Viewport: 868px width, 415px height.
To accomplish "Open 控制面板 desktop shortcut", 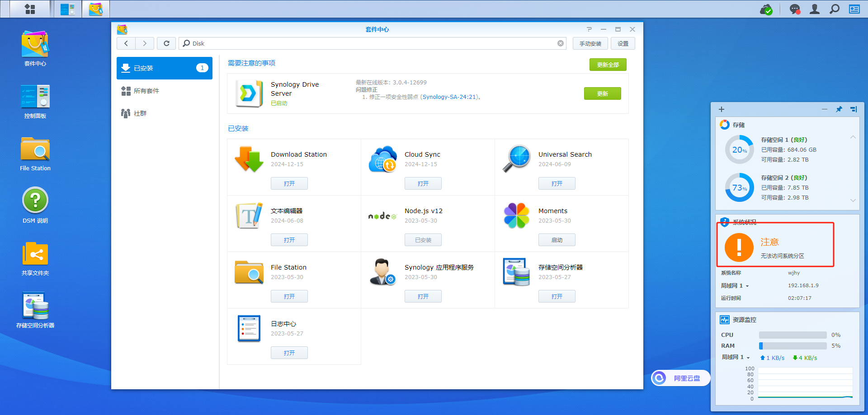I will 35,101.
